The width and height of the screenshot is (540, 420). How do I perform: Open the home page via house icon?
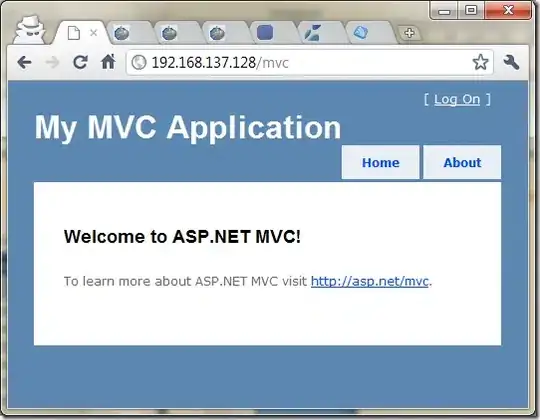tap(108, 62)
